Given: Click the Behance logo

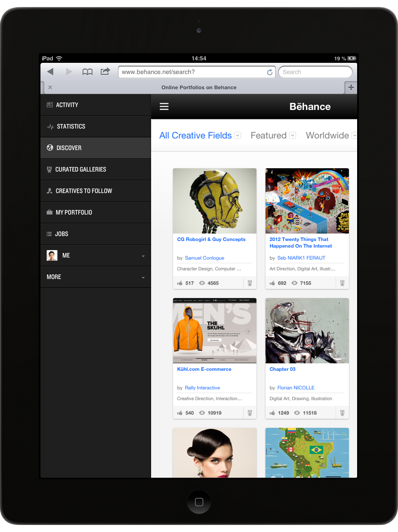Looking at the screenshot, I should click(x=310, y=107).
